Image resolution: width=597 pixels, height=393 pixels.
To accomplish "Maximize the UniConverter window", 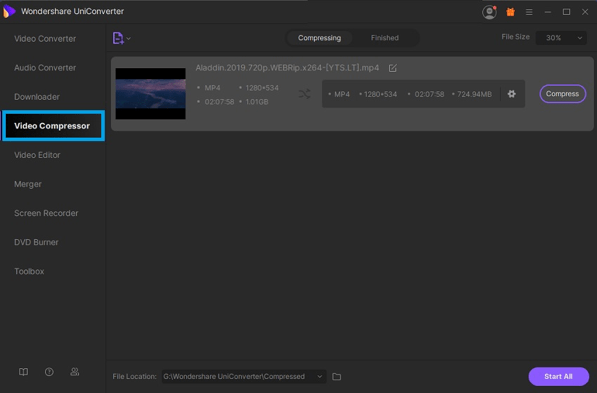I will click(x=566, y=12).
